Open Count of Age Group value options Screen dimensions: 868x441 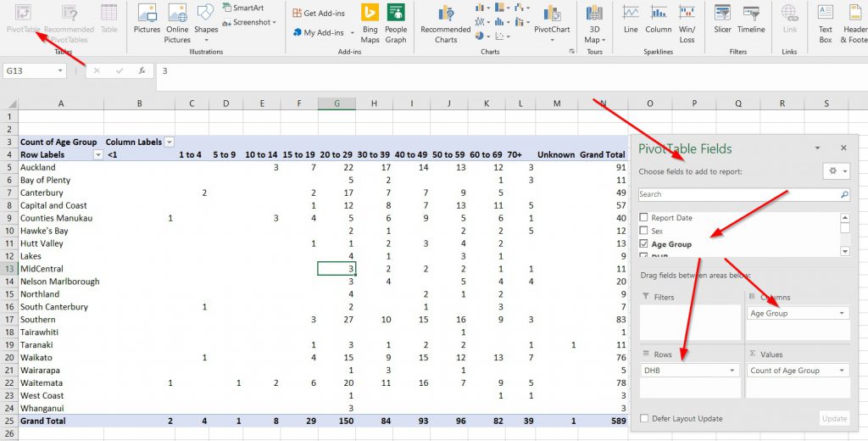tap(842, 371)
